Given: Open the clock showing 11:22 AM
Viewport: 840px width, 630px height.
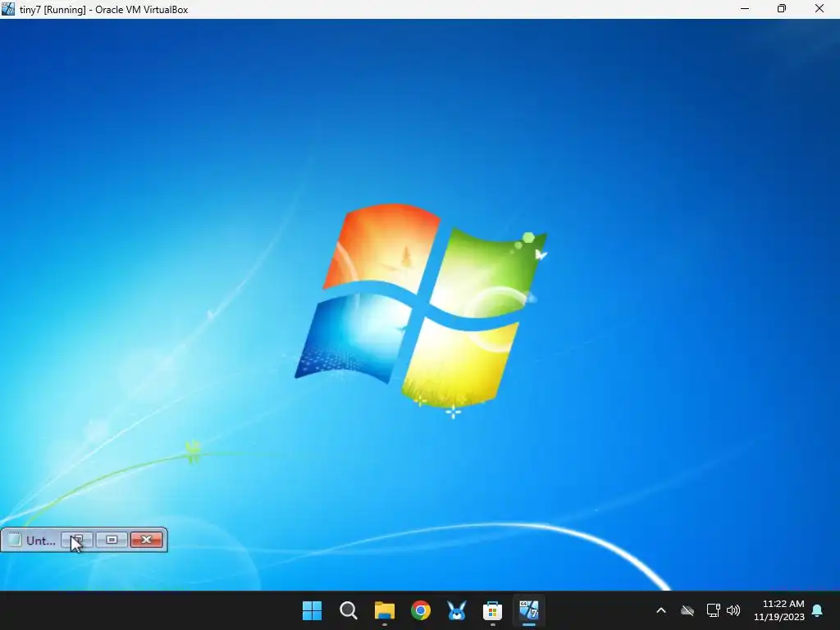Looking at the screenshot, I should coord(783,604).
